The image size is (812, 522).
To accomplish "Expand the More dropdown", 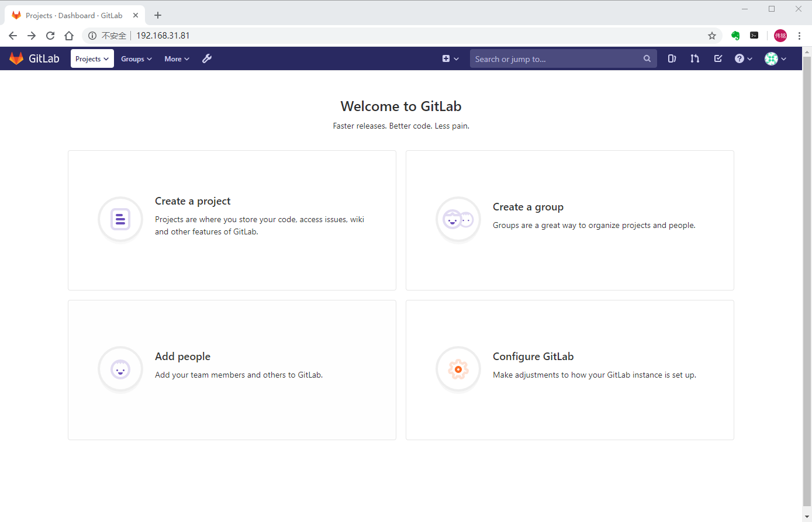I will [177, 58].
